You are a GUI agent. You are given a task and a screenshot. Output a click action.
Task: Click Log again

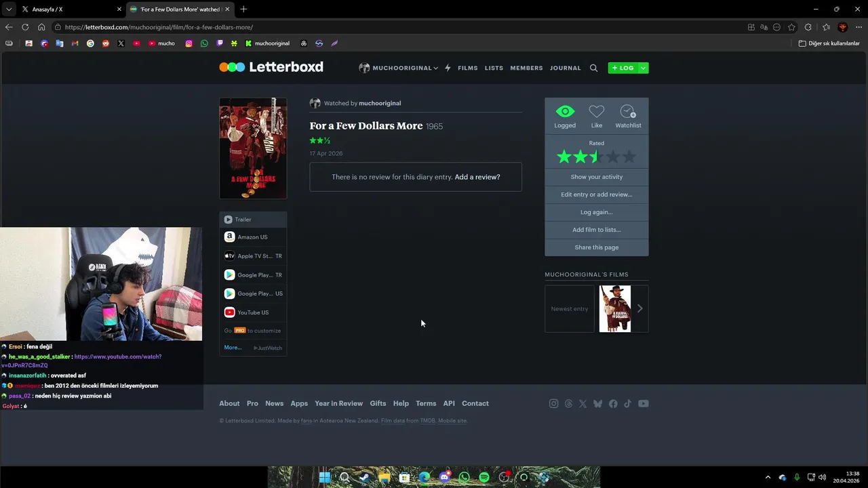click(x=597, y=212)
